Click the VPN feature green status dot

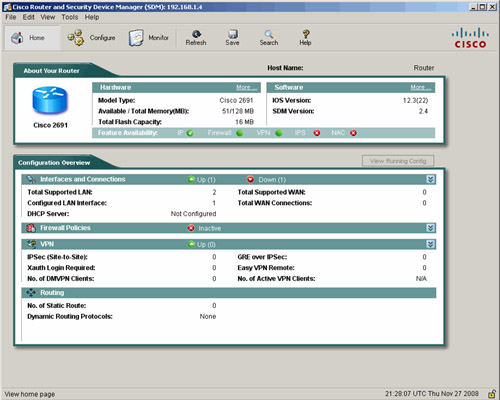pyautogui.click(x=279, y=133)
